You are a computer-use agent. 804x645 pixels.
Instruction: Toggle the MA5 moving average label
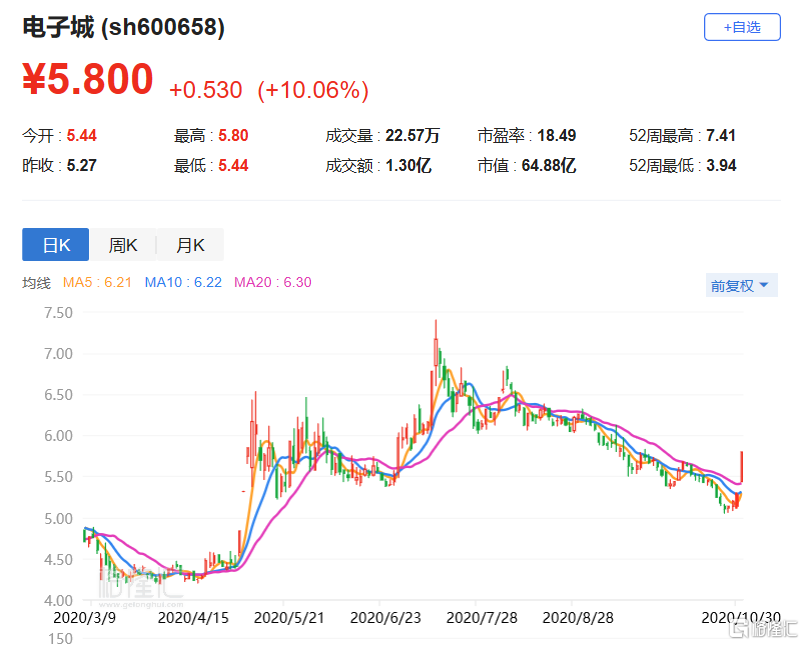[98, 283]
